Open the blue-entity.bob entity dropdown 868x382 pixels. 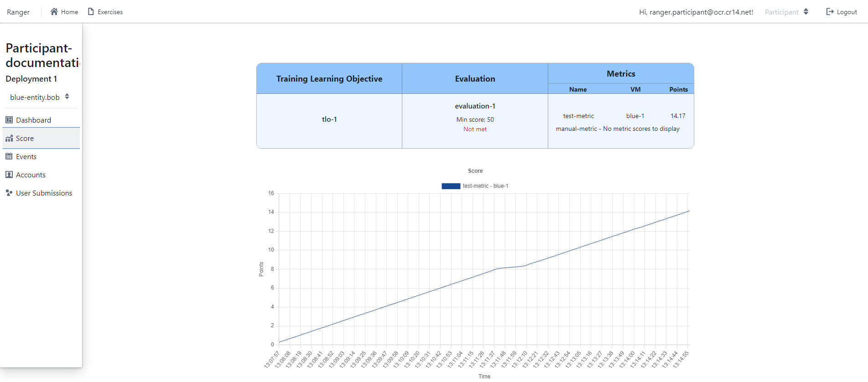(x=39, y=97)
